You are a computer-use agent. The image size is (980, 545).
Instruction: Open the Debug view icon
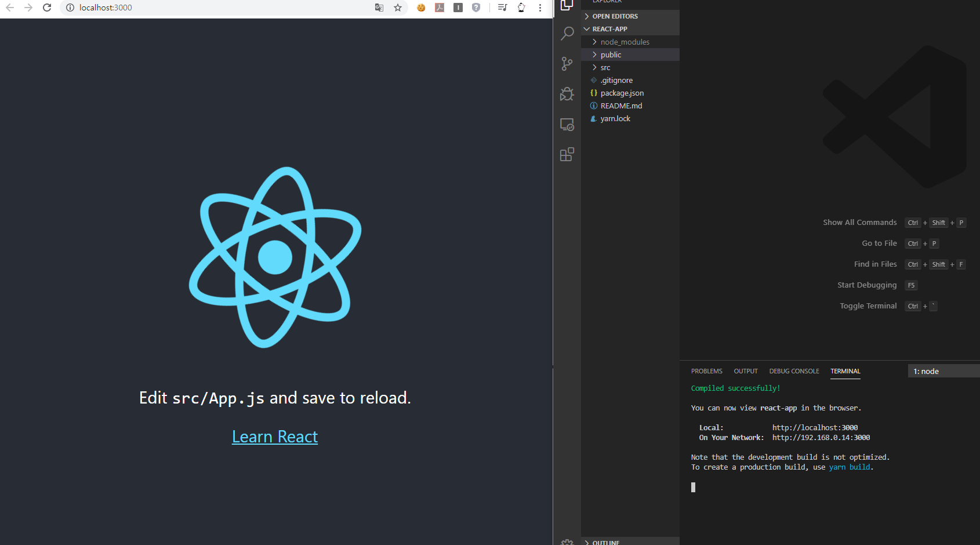click(x=567, y=94)
